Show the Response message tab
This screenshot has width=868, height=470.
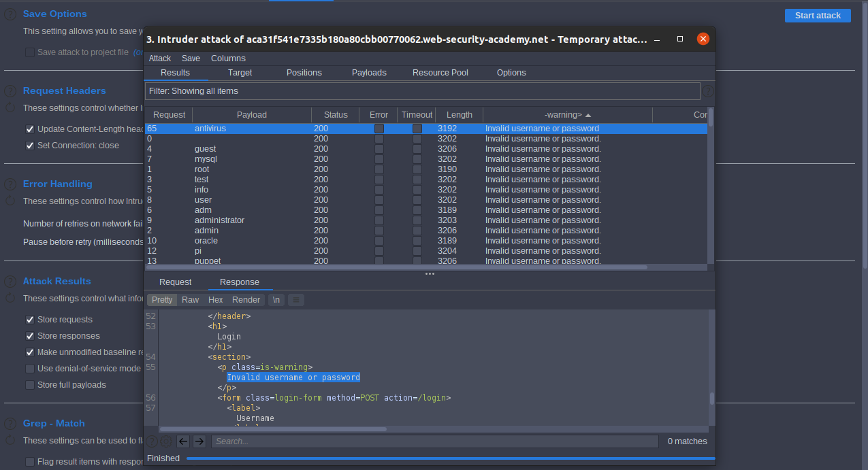(239, 282)
